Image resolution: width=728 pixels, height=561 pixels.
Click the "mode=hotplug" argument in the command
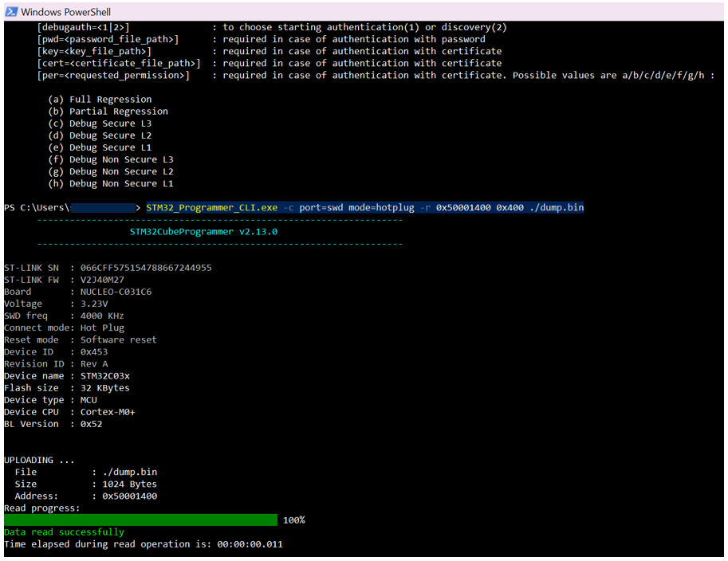381,207
